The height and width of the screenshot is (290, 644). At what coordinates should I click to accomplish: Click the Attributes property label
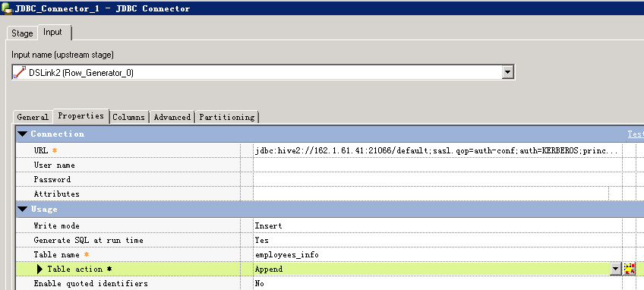(x=57, y=194)
